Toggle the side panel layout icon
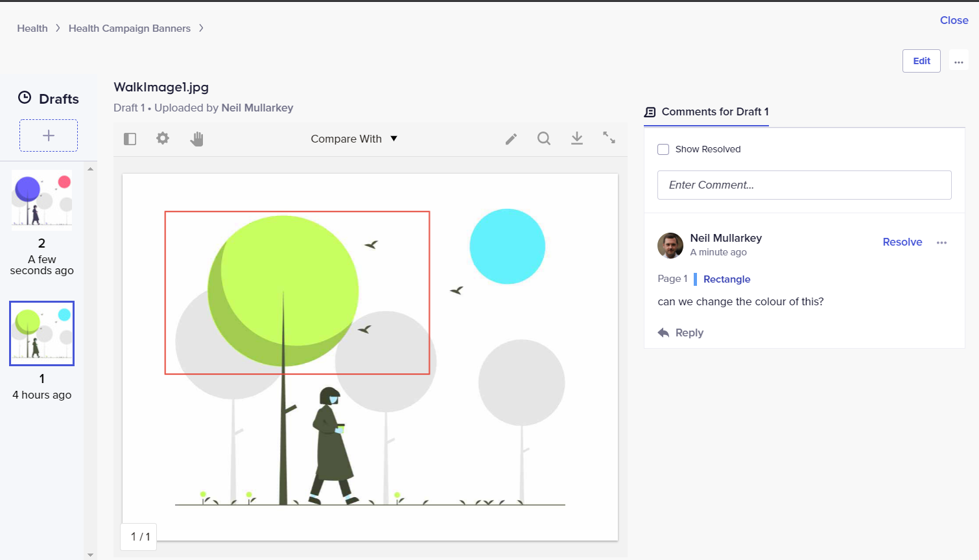The height and width of the screenshot is (560, 979). click(x=130, y=138)
